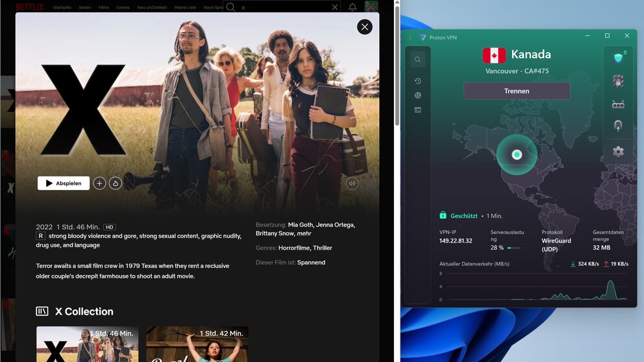Show more cast via mehr link

pyautogui.click(x=304, y=234)
